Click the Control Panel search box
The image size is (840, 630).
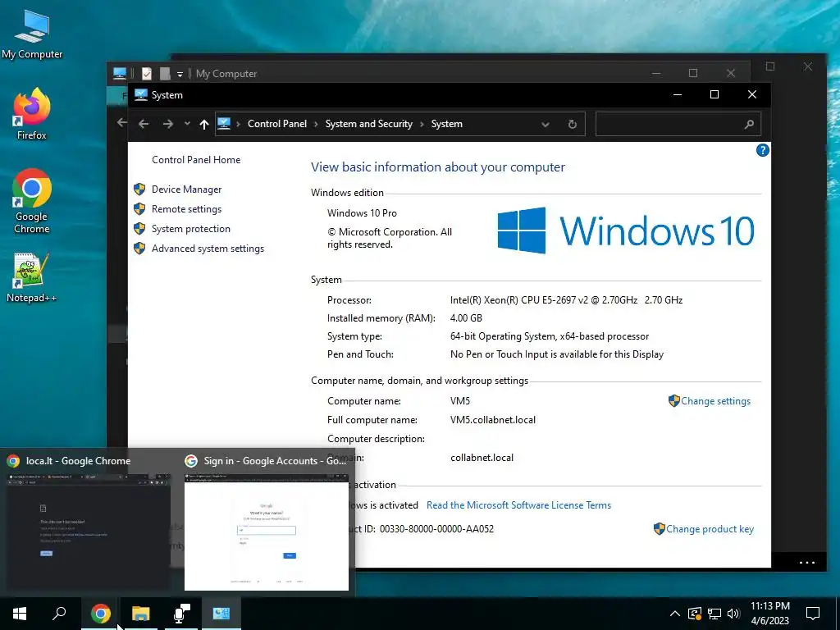pos(677,125)
